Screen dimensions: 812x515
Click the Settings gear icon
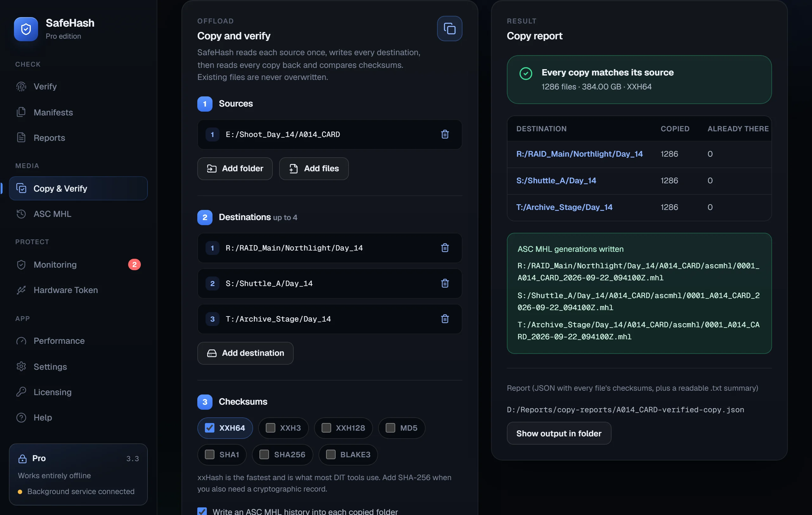(x=21, y=366)
